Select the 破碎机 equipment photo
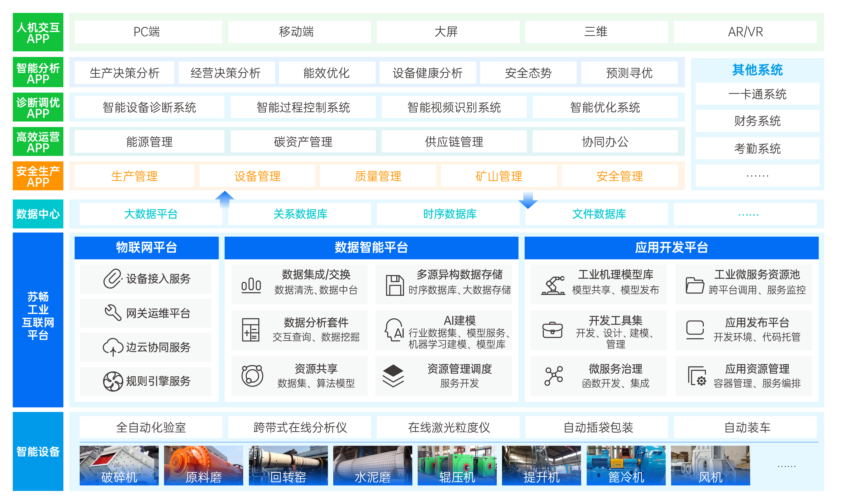Image resolution: width=842 pixels, height=504 pixels. click(119, 465)
